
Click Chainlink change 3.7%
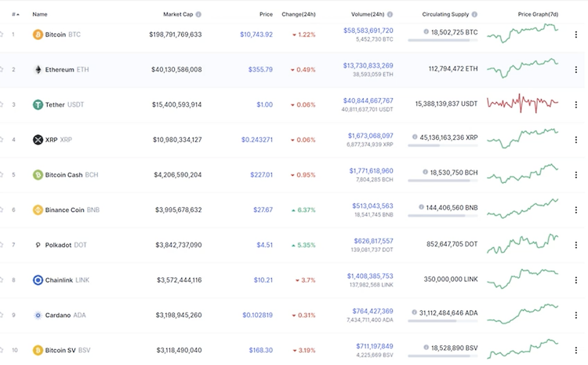pos(305,280)
